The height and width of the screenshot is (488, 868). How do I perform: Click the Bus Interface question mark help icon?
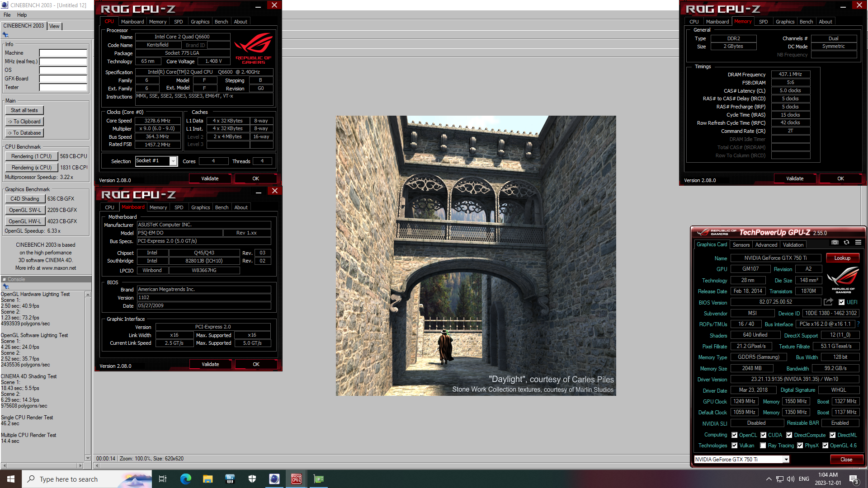[x=858, y=324]
